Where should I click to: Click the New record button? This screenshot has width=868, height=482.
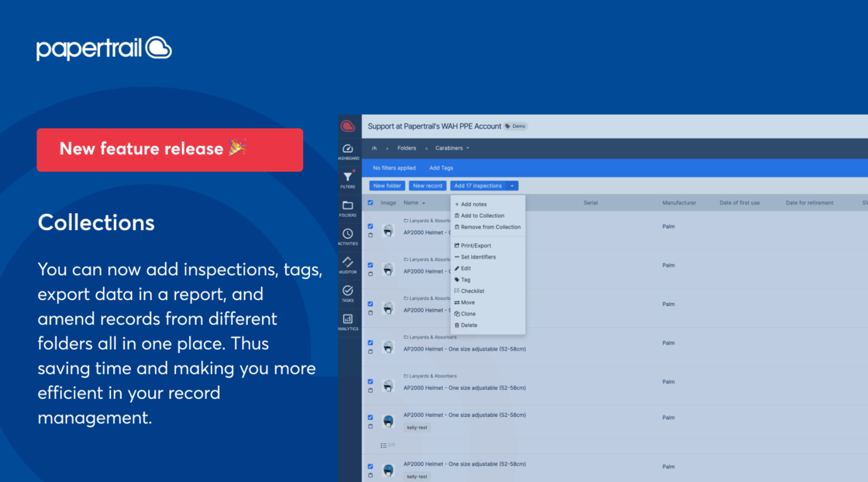coord(428,186)
